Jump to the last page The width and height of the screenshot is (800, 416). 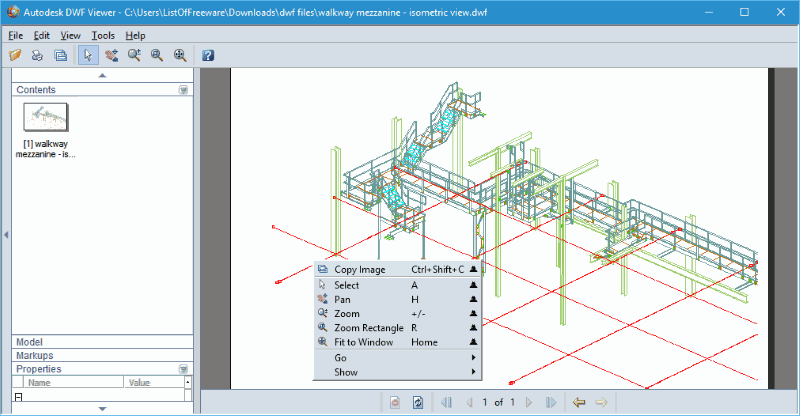point(551,402)
